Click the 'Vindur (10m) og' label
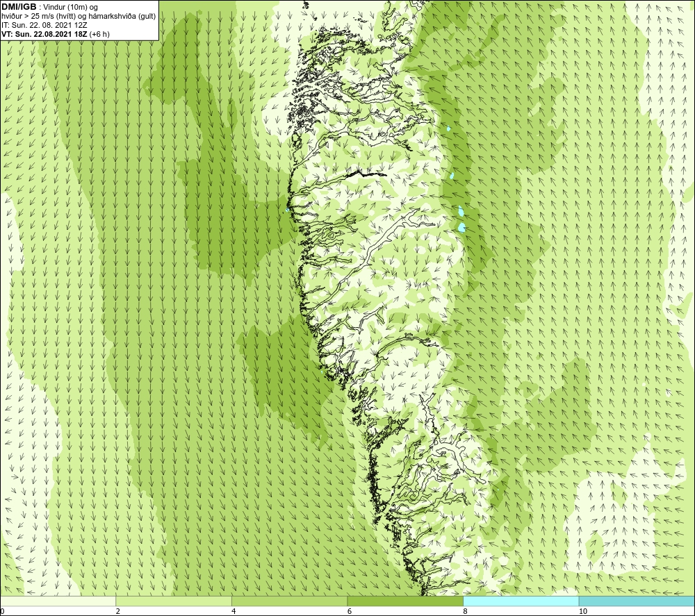695x616 pixels. coord(71,8)
